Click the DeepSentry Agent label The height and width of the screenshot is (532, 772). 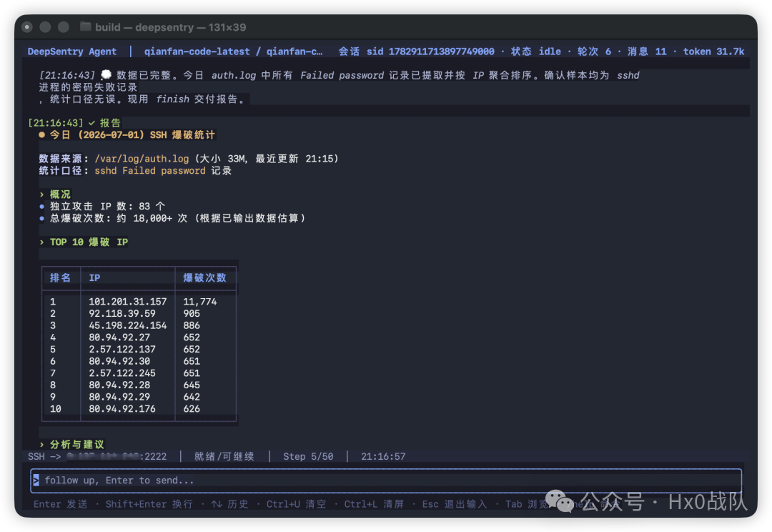click(x=72, y=51)
